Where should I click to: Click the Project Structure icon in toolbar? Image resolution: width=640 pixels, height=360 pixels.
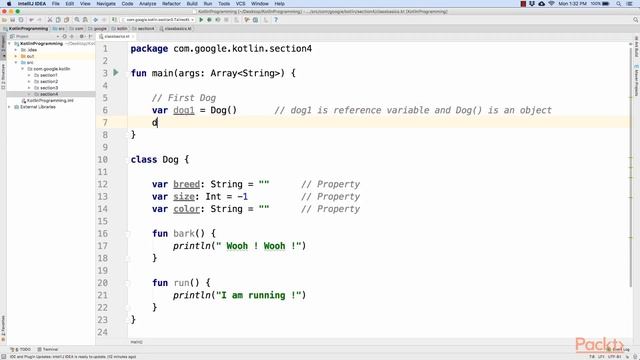(256, 20)
